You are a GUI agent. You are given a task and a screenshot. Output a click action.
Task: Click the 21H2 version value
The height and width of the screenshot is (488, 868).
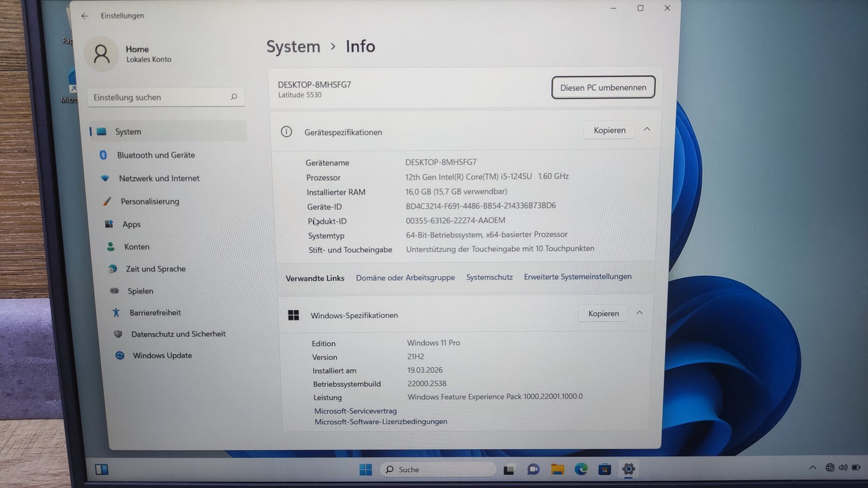[416, 357]
